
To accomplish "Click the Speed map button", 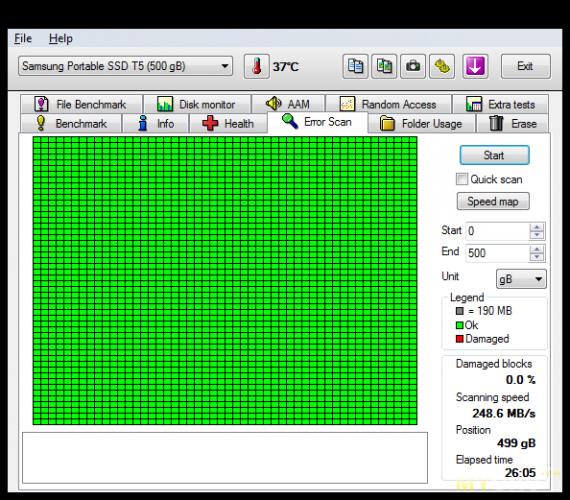I will 493,201.
